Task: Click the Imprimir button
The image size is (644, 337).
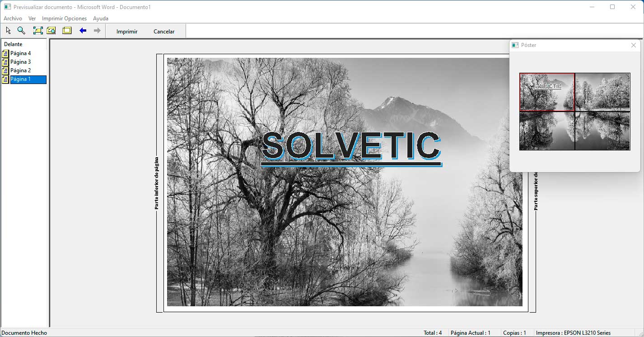Action: point(127,31)
